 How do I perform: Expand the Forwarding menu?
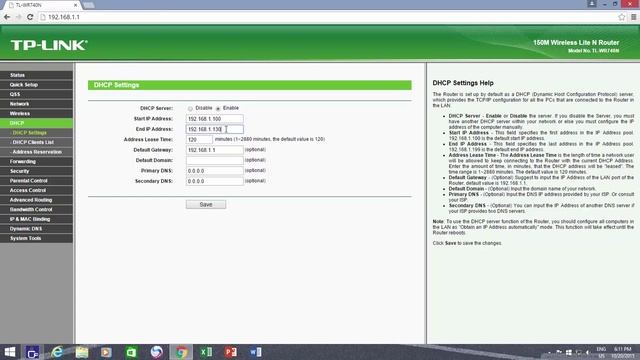37,161
